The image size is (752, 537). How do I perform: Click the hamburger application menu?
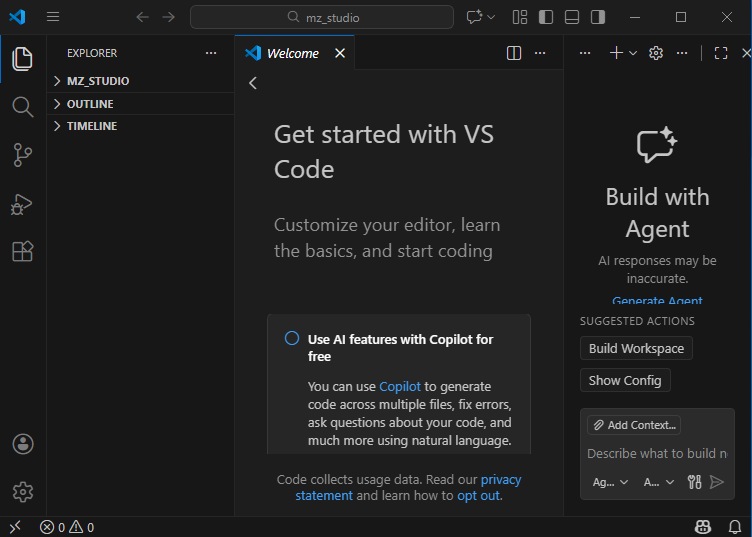(x=53, y=17)
